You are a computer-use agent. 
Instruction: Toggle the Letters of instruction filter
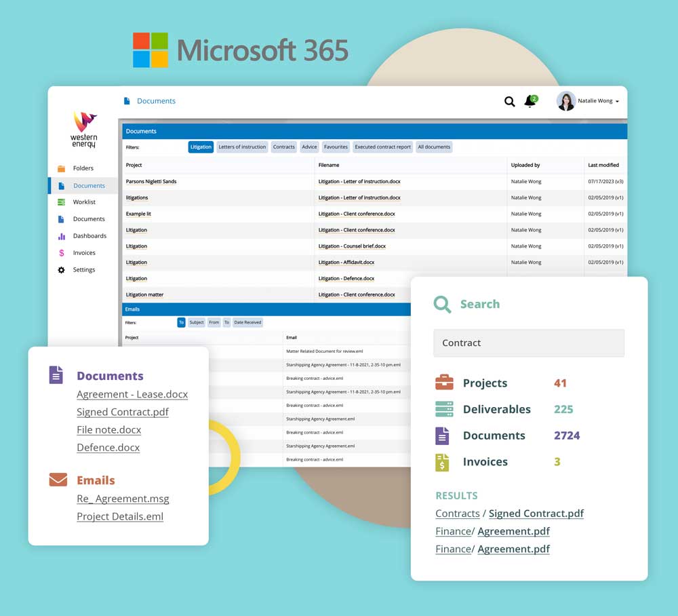[242, 147]
